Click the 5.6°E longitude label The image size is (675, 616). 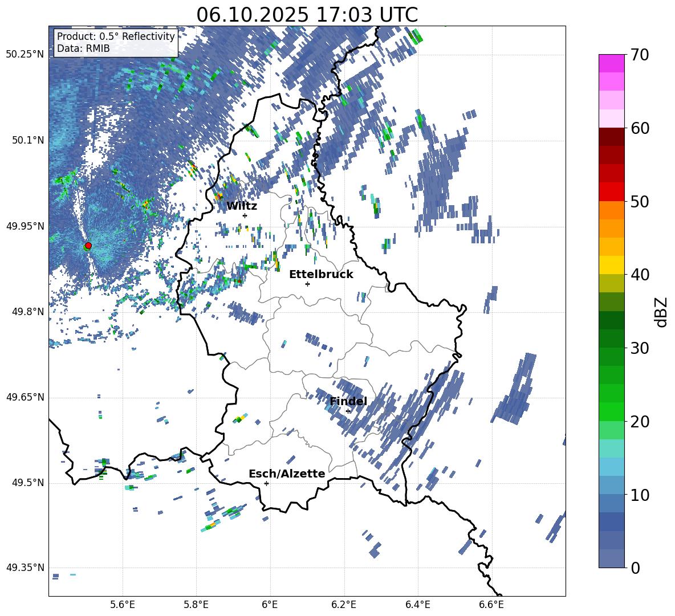coord(123,605)
